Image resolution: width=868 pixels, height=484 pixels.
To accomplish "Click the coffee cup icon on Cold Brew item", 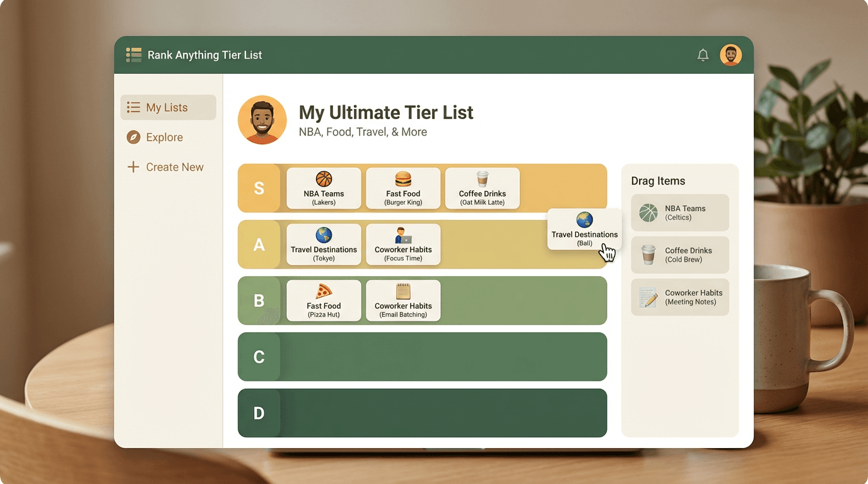I will coord(648,255).
